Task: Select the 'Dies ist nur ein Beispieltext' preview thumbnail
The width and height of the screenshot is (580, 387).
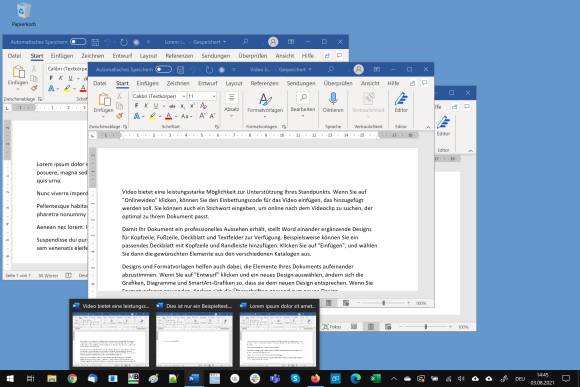Action: pyautogui.click(x=194, y=335)
